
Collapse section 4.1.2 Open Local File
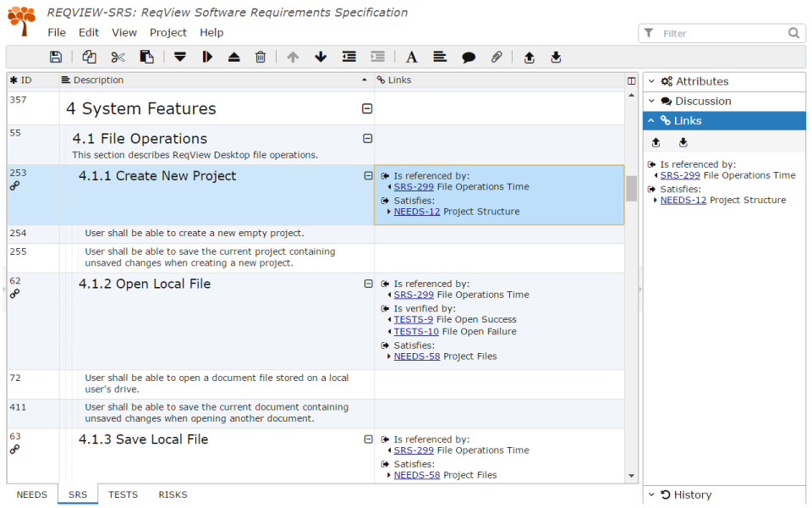[x=368, y=284]
